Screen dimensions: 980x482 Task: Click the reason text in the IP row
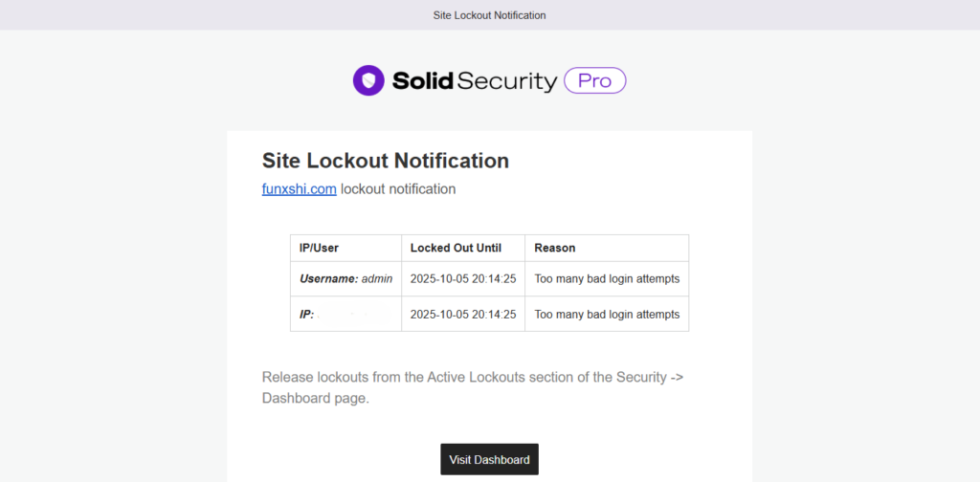(x=607, y=315)
